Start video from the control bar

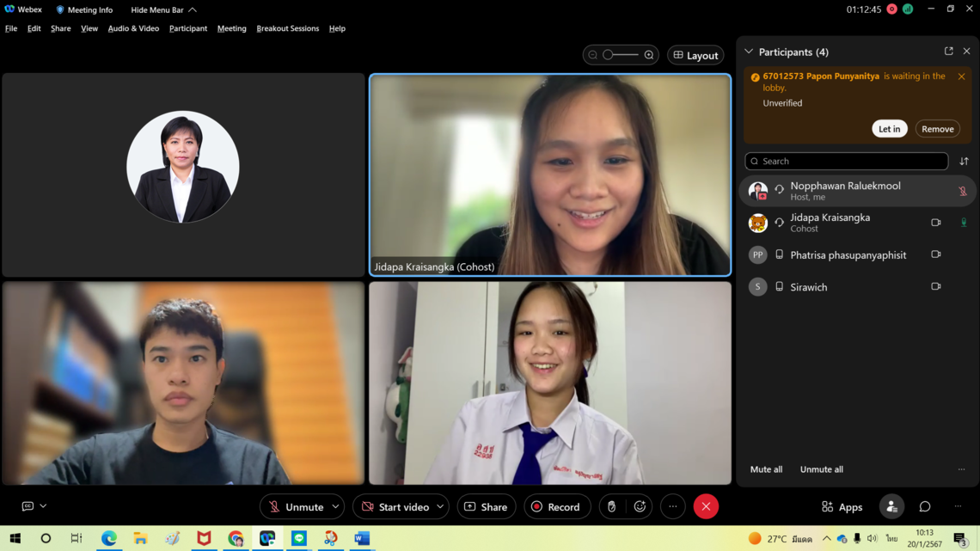coord(395,507)
